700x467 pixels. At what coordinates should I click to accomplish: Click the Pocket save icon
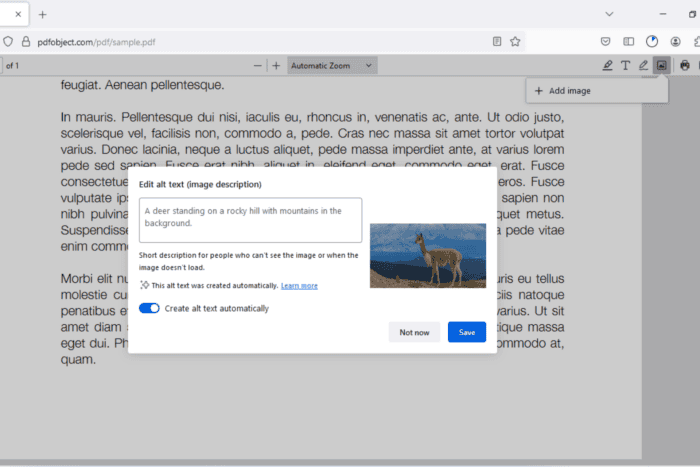[x=605, y=42]
